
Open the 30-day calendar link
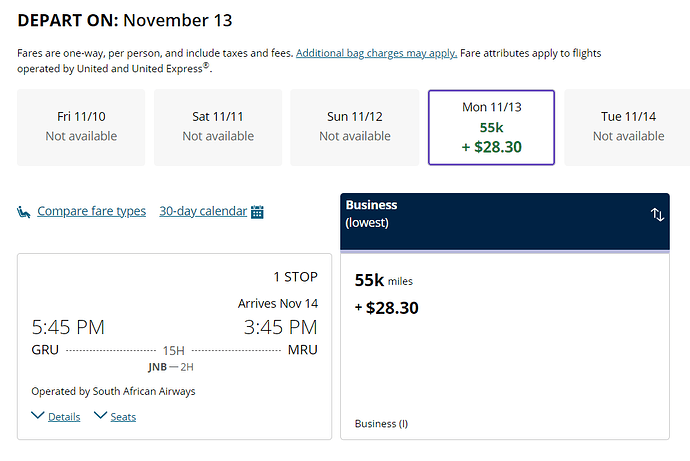point(203,211)
